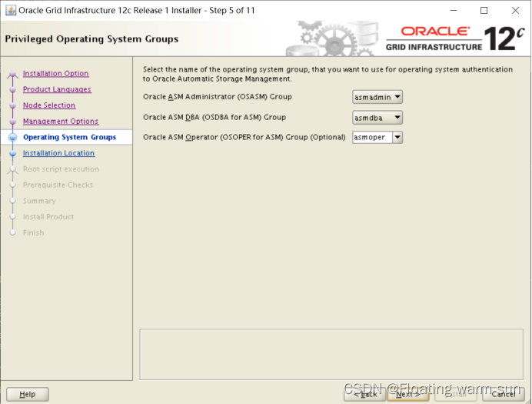Click the empty message area box
This screenshot has height=404, width=532.
pos(331,354)
